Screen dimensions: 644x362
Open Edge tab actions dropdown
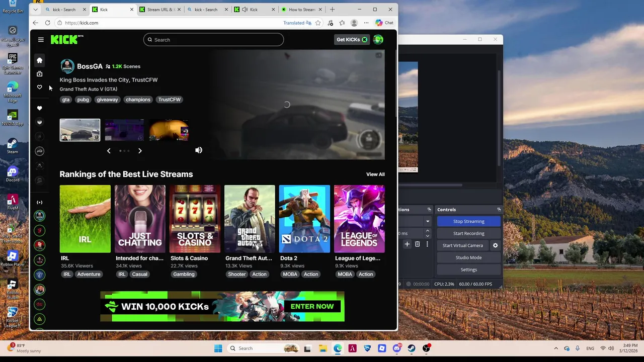[35, 10]
